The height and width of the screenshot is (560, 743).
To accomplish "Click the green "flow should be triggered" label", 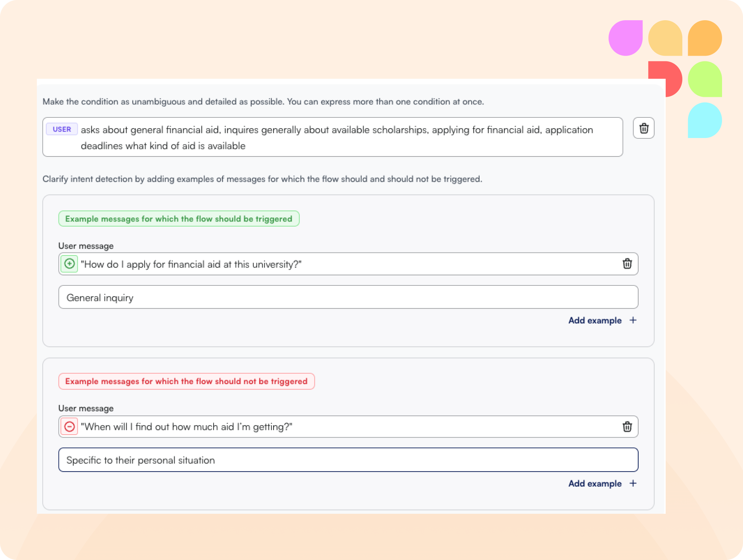I will 179,219.
